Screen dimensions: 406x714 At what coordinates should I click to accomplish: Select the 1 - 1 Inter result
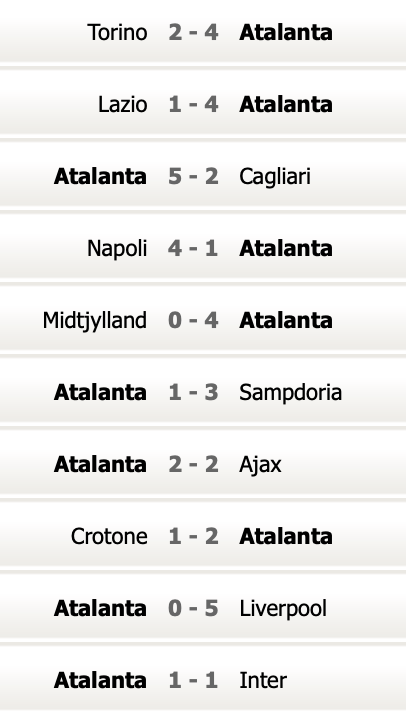pos(193,680)
